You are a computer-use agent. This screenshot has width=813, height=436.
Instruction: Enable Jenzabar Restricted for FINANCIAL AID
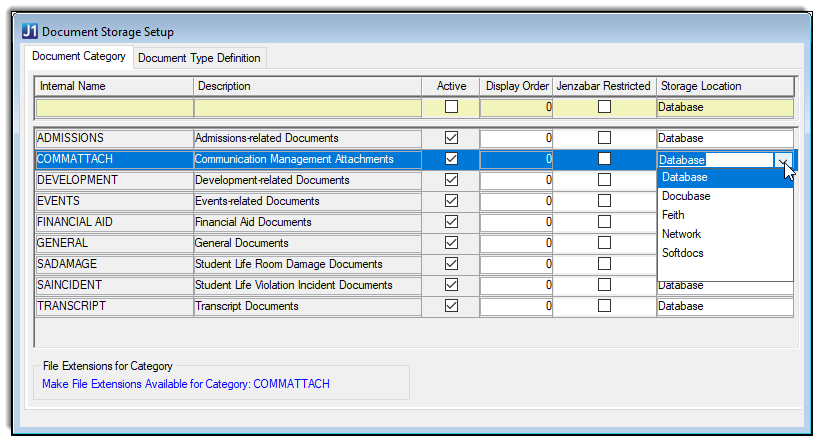[x=603, y=222]
